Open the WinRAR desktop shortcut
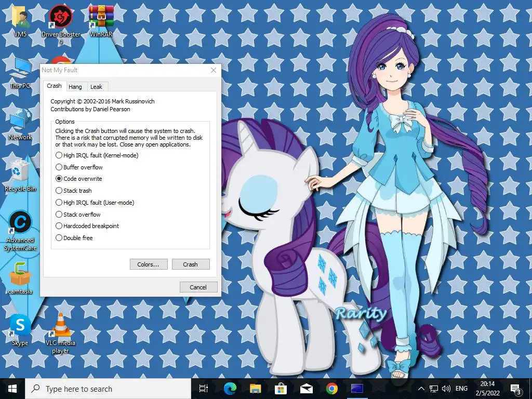532x399 pixels. [101, 21]
